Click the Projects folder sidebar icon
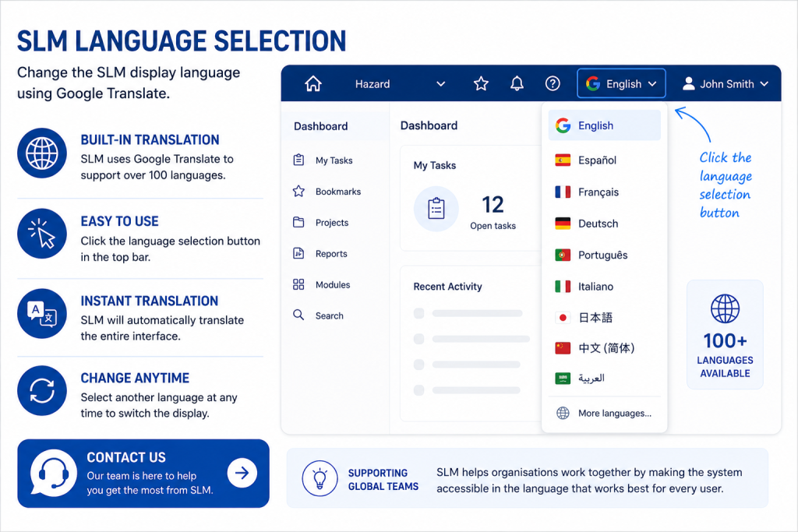This screenshot has height=532, width=798. [x=298, y=222]
